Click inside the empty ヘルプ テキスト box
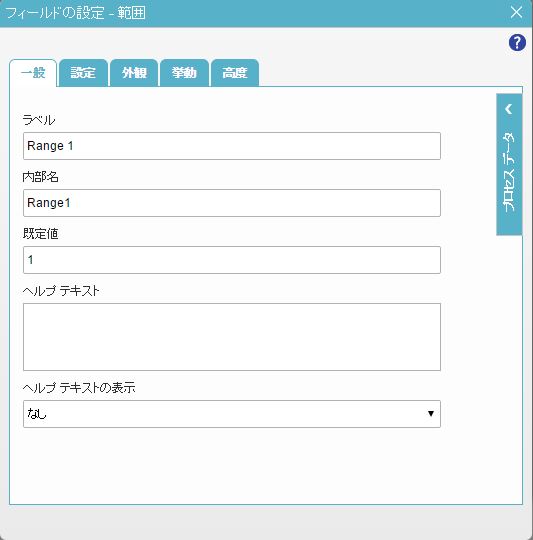This screenshot has height=540, width=533. pos(232,337)
